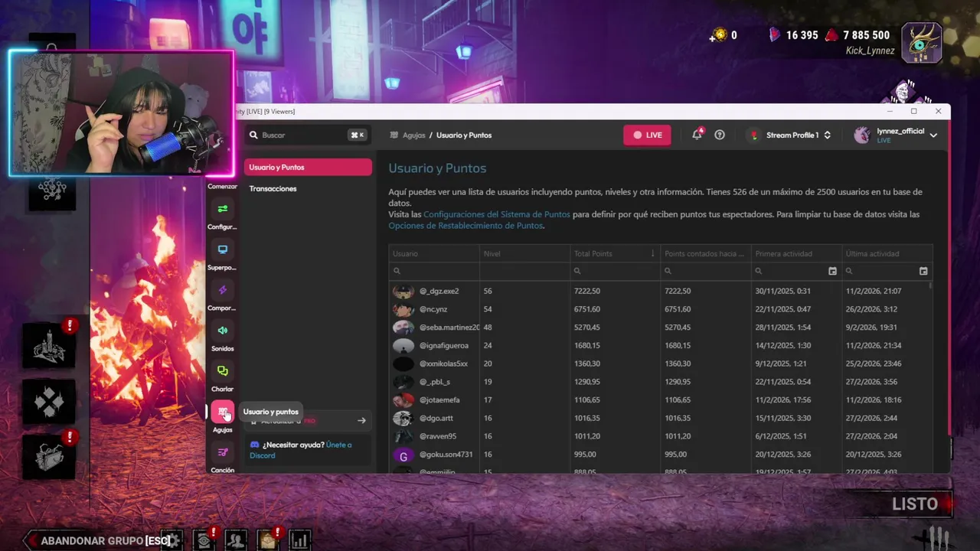The height and width of the screenshot is (551, 980).
Task: Open the Comportamiento lightning icon in sidebar
Action: pos(223,290)
